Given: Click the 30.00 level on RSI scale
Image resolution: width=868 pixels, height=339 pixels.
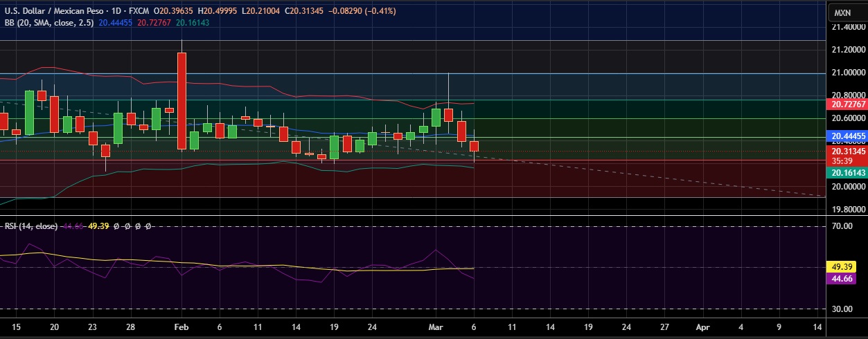Looking at the screenshot, I should [841, 309].
